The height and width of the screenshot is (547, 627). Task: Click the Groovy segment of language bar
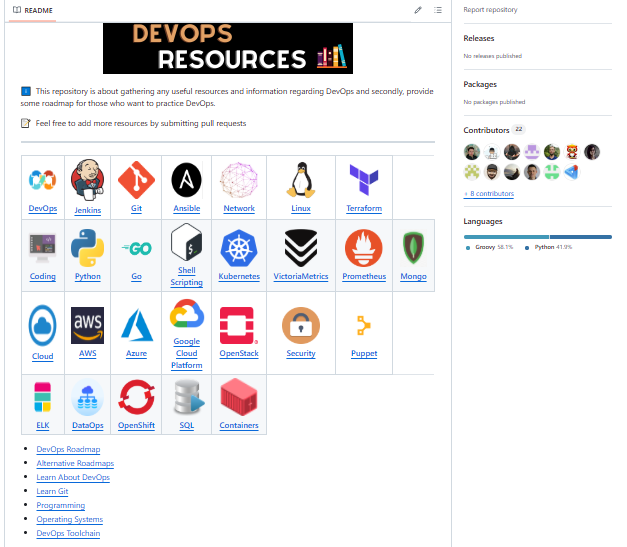(x=506, y=237)
